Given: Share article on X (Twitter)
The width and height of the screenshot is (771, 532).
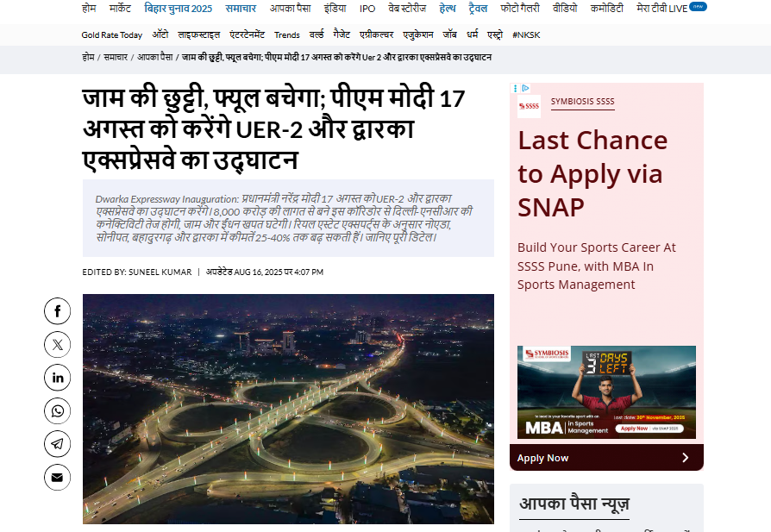Looking at the screenshot, I should pos(57,345).
